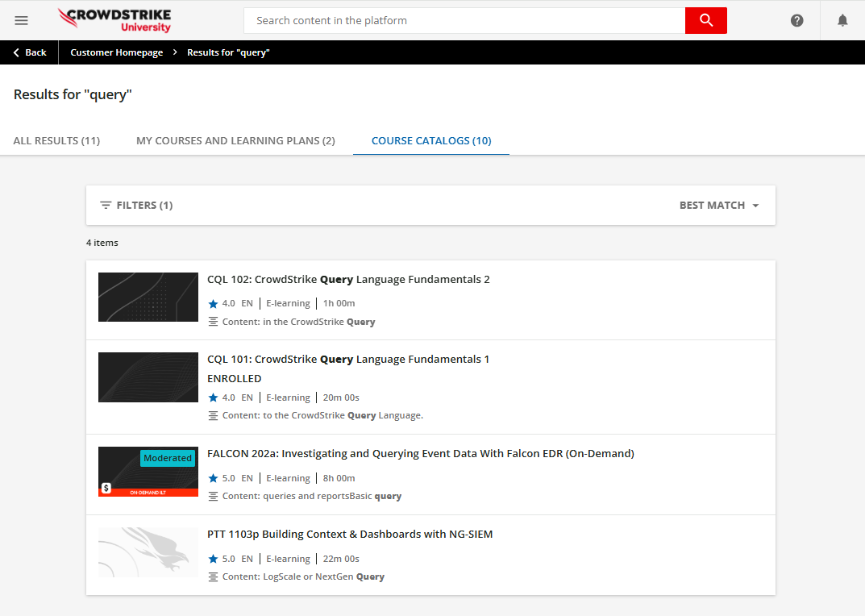Click the FALCON 202a course thumbnail
Viewport: 865px width, 616px height.
tap(148, 472)
